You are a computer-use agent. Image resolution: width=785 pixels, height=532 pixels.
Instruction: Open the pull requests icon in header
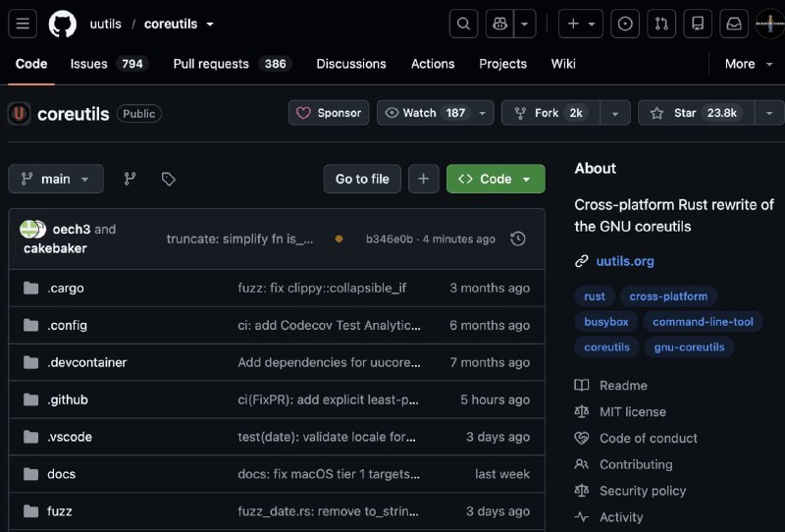(x=661, y=24)
